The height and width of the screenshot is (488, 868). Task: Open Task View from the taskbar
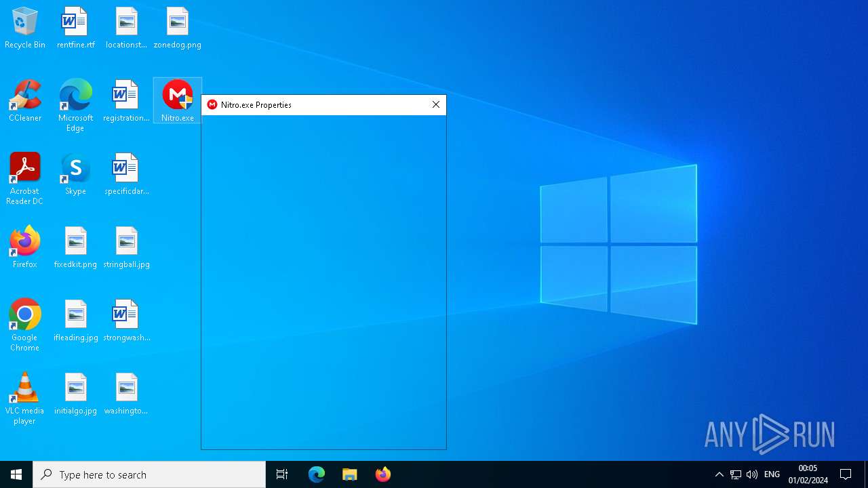(282, 474)
